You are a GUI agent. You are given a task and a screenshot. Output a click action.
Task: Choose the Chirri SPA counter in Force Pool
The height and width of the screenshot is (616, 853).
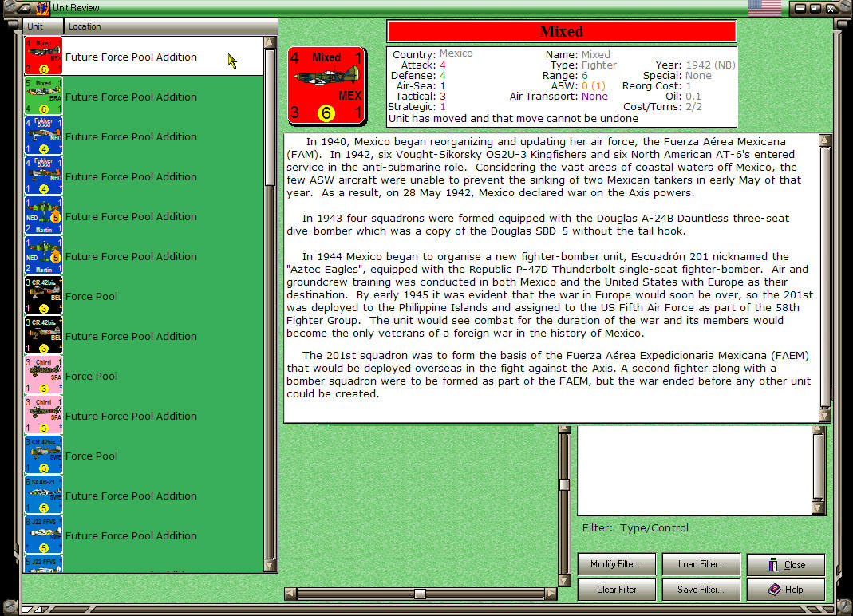[x=43, y=376]
